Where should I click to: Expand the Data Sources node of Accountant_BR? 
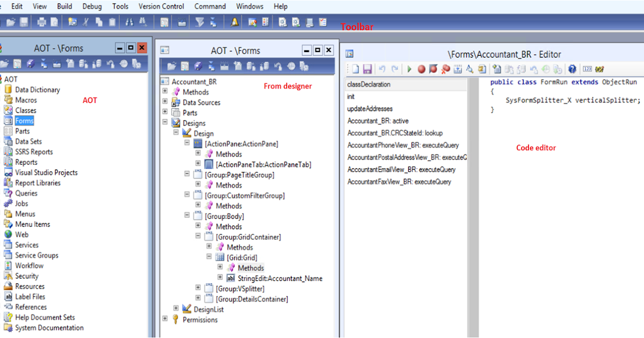coord(164,102)
